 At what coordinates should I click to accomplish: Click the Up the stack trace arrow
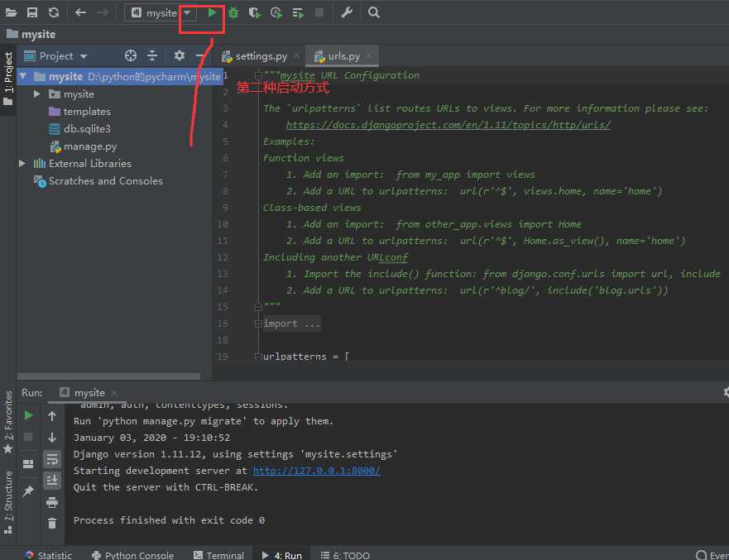(x=52, y=416)
